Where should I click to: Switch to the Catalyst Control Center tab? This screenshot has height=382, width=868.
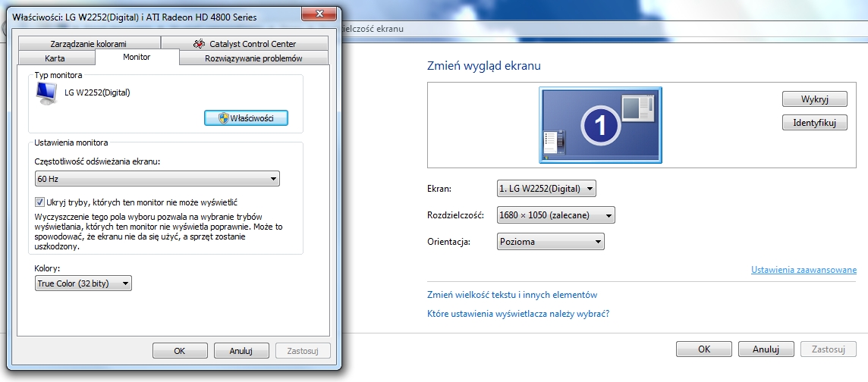click(244, 44)
